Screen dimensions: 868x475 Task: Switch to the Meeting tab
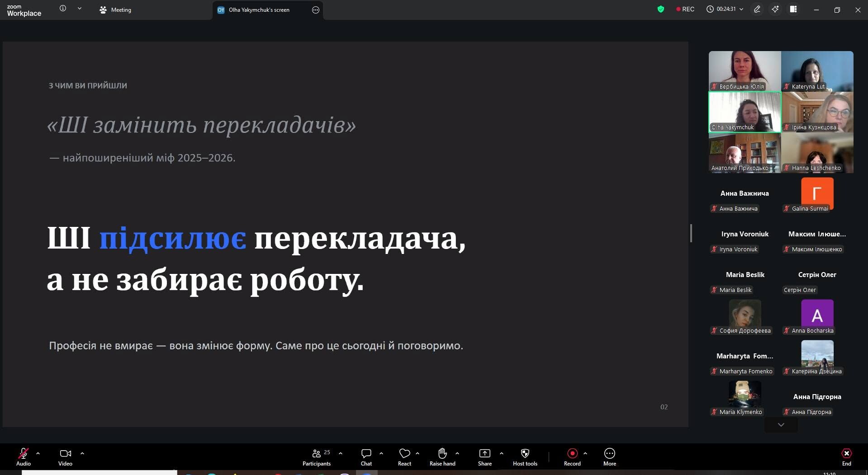[115, 9]
